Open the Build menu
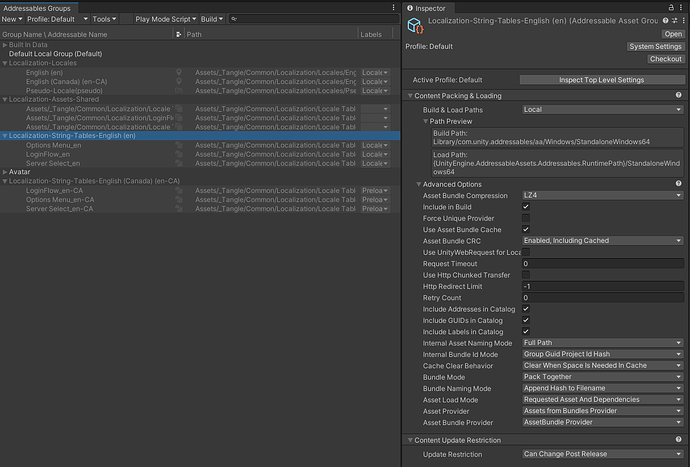Screen dimensions: 690x467 coord(212,19)
